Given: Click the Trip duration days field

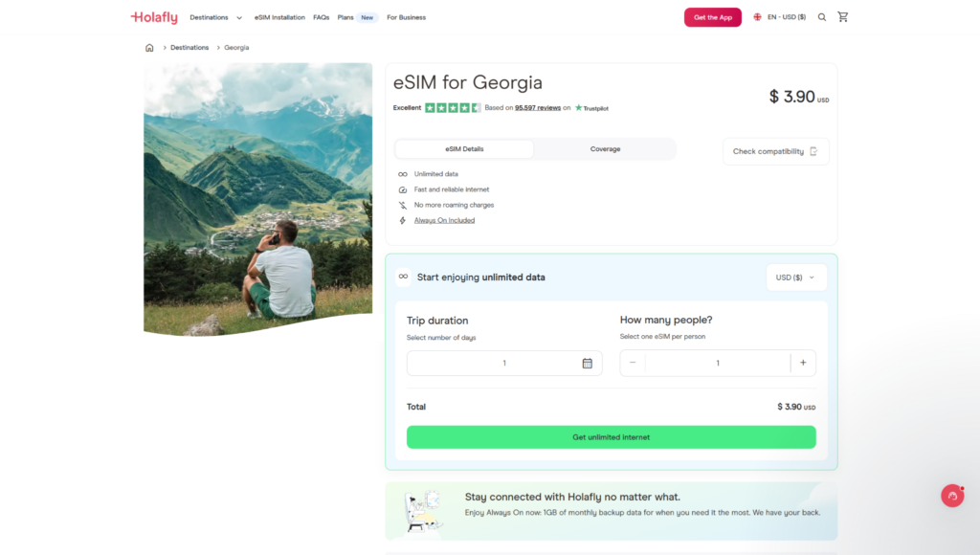Looking at the screenshot, I should [x=504, y=363].
